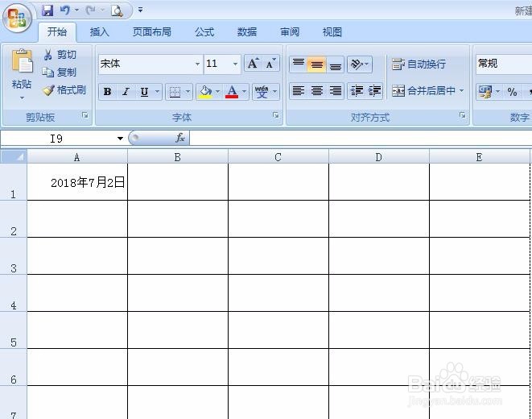Screen dimensions: 532x419
Task: Open underline style dropdown arrow
Action: [x=158, y=91]
